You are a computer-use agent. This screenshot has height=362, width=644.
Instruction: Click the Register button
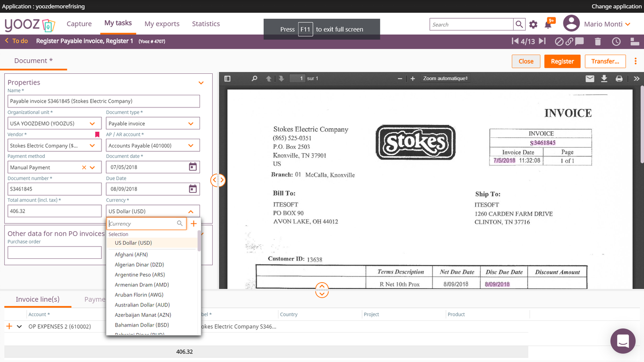(562, 61)
